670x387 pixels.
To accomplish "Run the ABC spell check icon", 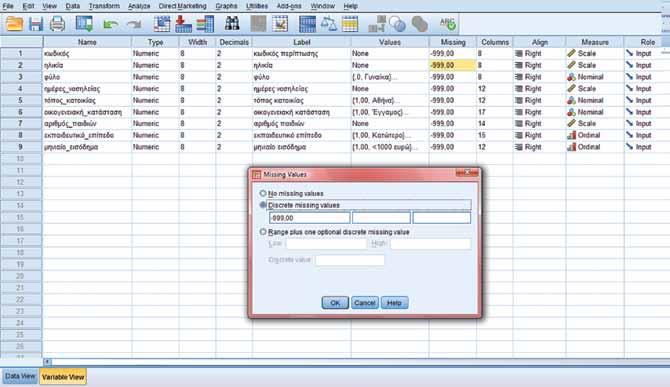I will click(447, 23).
